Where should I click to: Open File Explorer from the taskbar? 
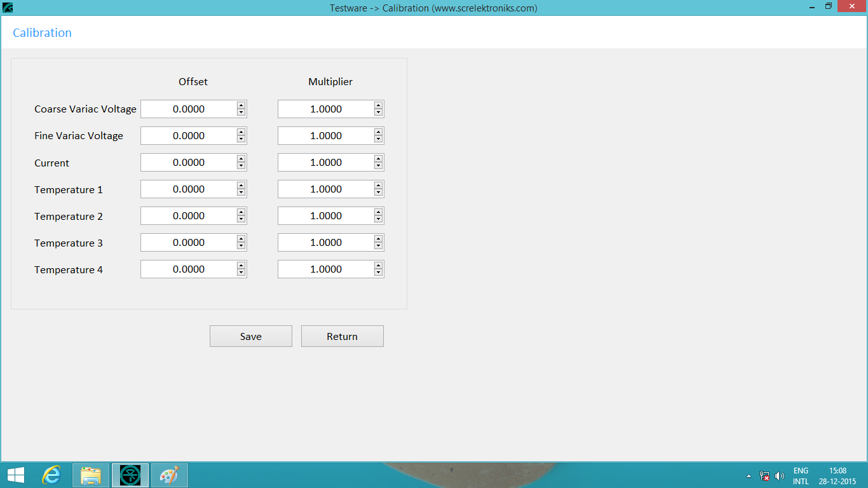click(x=91, y=475)
